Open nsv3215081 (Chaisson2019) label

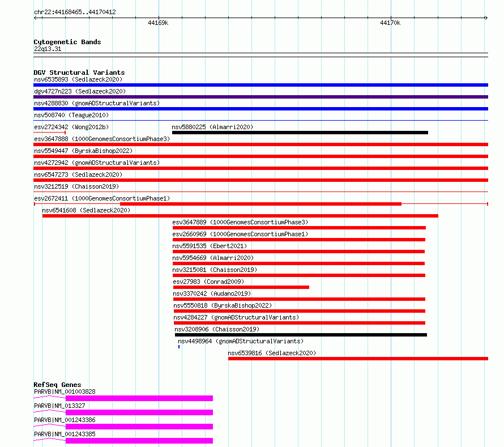click(215, 270)
